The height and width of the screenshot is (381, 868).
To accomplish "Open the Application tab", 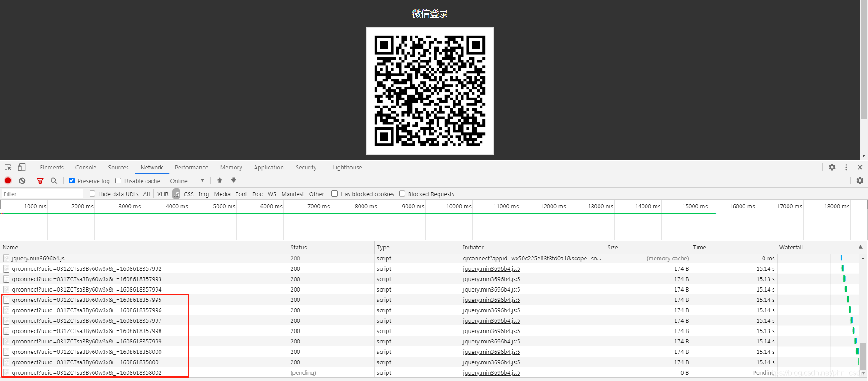I will (x=269, y=168).
